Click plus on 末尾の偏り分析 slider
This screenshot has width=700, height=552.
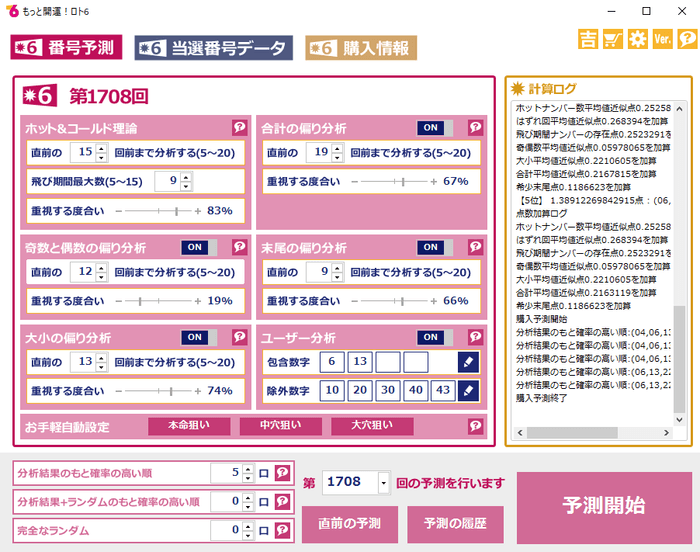[x=433, y=301]
